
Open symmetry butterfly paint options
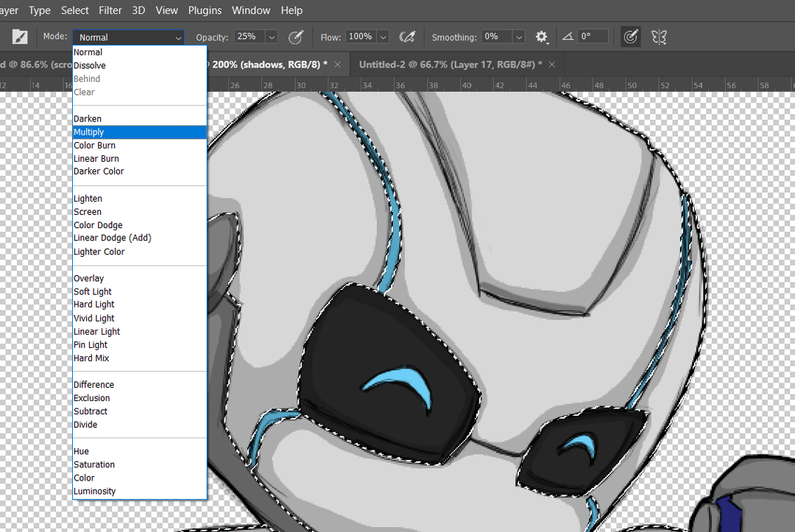[659, 37]
